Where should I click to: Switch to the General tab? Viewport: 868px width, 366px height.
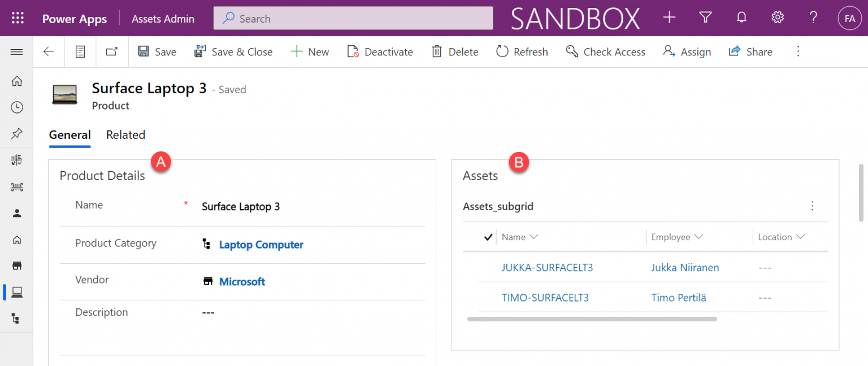tap(70, 135)
